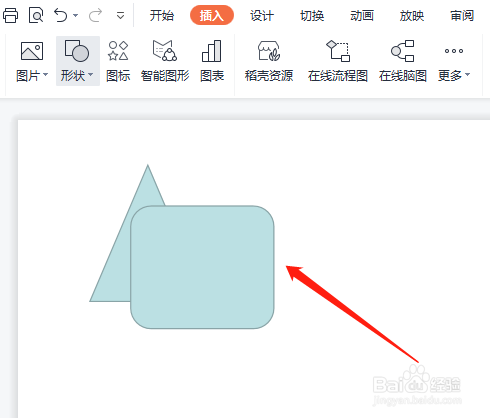Click the 图标 icons library button
The width and height of the screenshot is (490, 418).
pos(118,61)
